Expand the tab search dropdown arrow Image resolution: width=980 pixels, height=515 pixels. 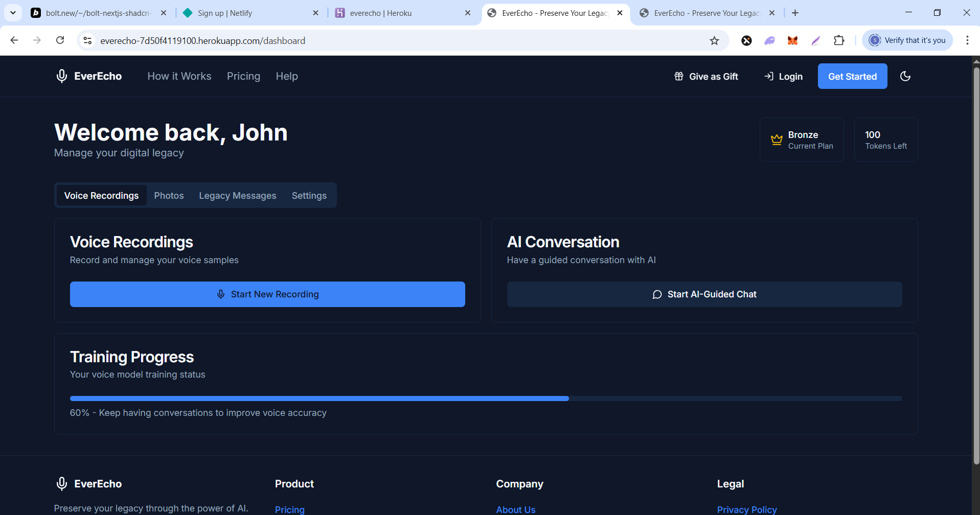(x=13, y=13)
